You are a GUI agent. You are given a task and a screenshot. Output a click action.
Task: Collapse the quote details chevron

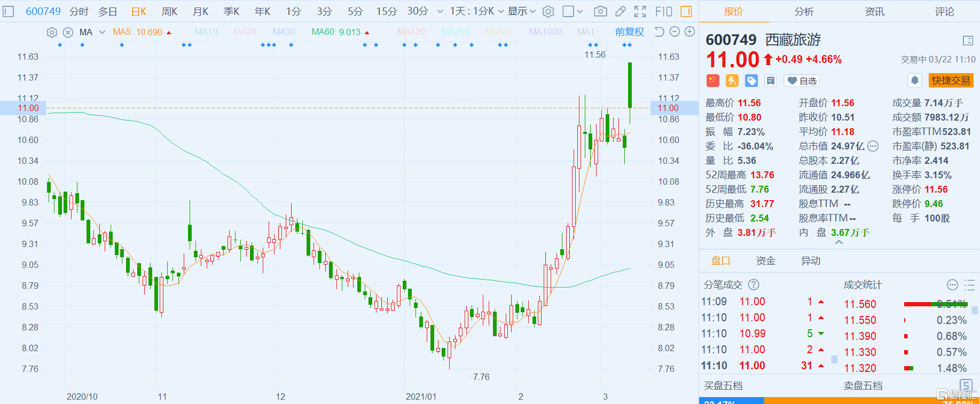click(839, 242)
